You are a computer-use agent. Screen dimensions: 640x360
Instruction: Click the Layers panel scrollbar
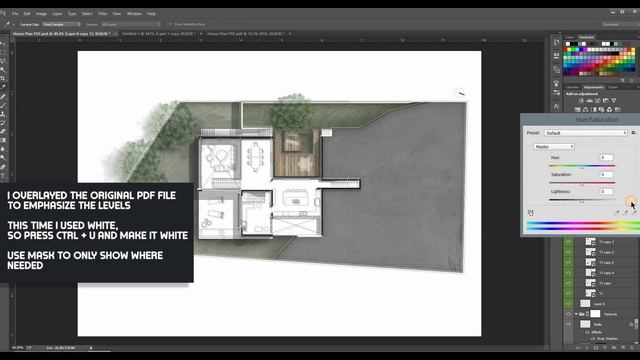(636, 324)
